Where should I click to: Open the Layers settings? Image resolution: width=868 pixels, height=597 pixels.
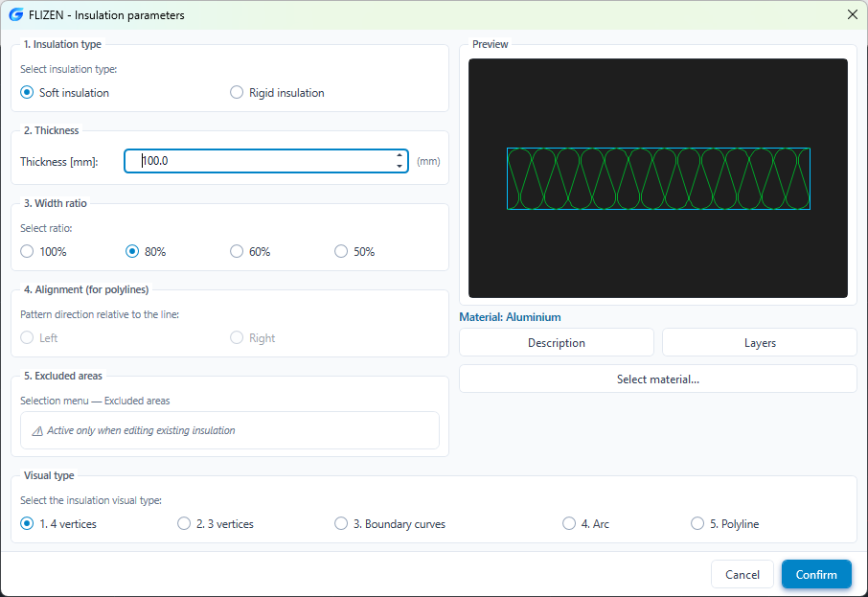[x=760, y=343]
